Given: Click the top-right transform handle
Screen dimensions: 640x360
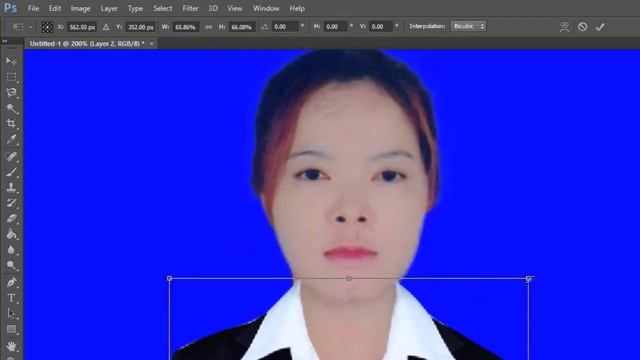Looking at the screenshot, I should point(529,278).
